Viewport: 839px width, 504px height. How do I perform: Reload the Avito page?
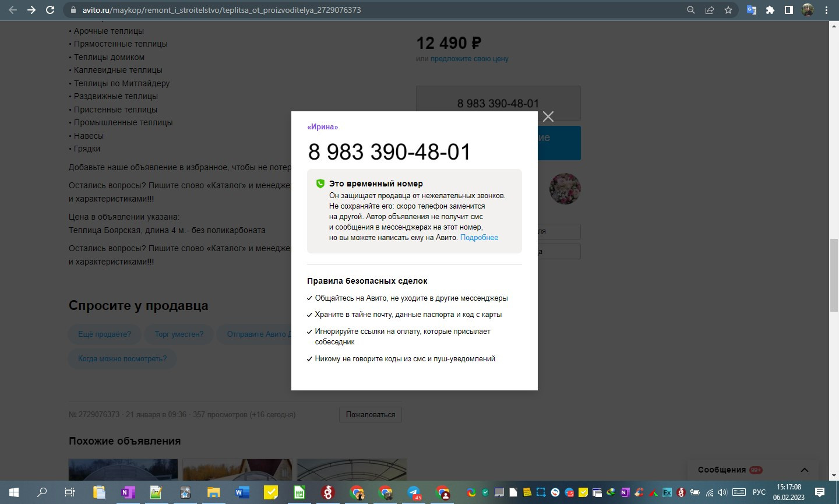click(50, 10)
